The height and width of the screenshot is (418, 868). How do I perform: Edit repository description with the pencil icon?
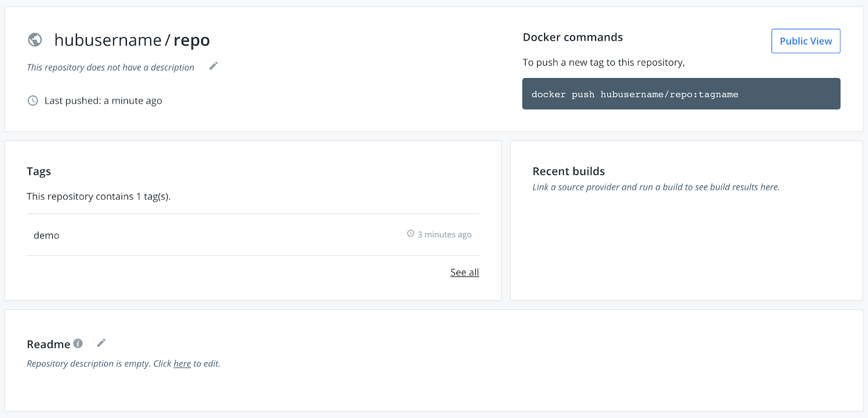pyautogui.click(x=213, y=66)
